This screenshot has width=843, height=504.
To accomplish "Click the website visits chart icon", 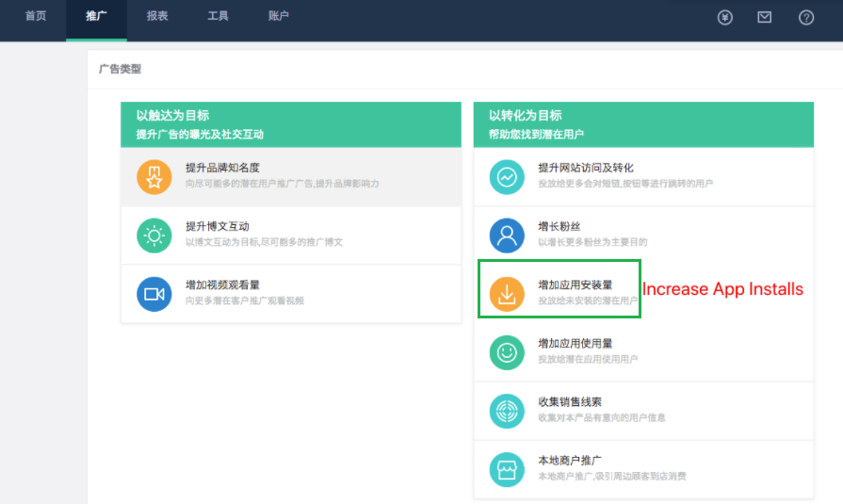I will click(507, 177).
